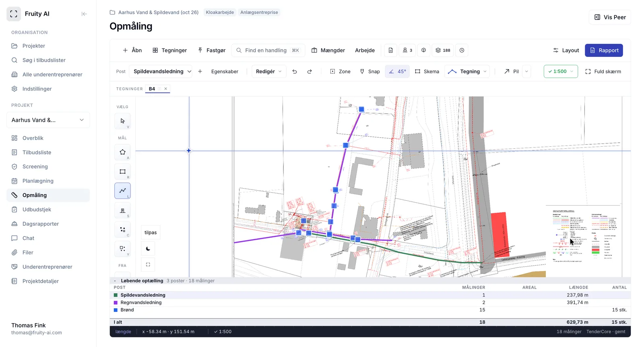Close the B4 drawing tab

(165, 89)
